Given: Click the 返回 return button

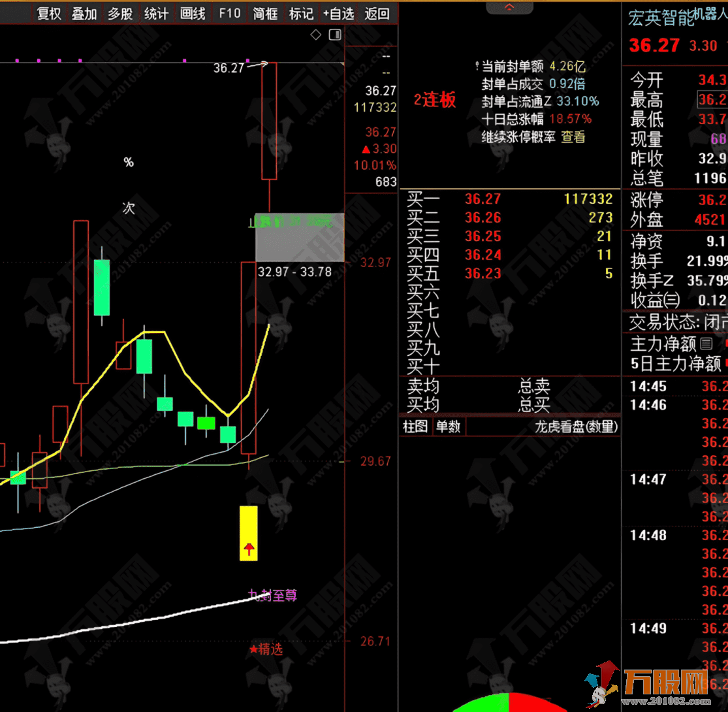Looking at the screenshot, I should [x=377, y=14].
